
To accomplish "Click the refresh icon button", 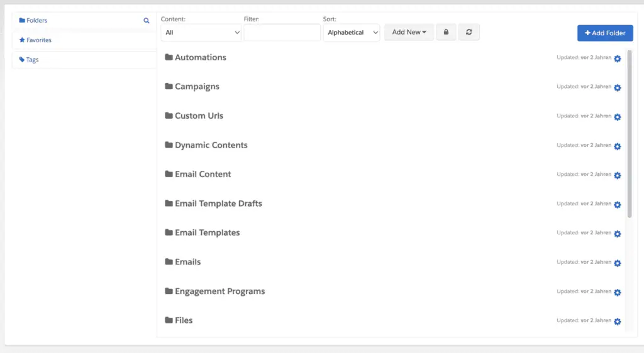I will (x=469, y=32).
